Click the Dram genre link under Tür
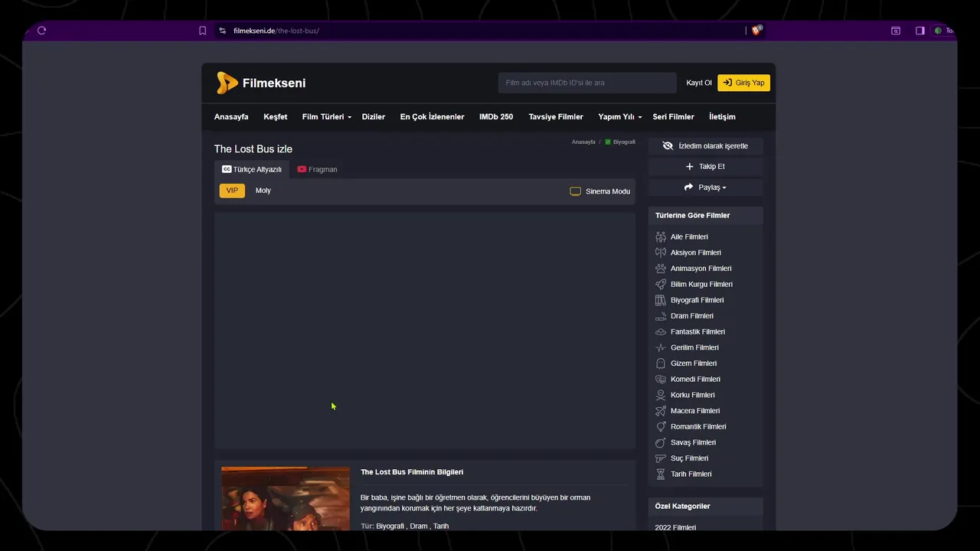The width and height of the screenshot is (980, 551). click(419, 527)
